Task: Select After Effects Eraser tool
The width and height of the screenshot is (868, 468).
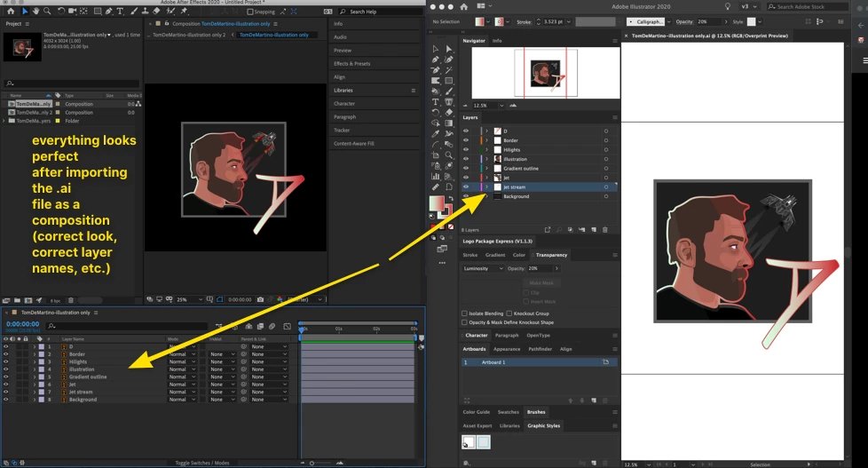Action: [157, 11]
